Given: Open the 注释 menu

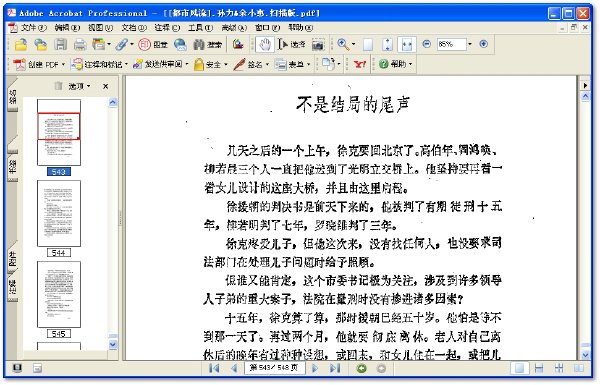Looking at the screenshot, I should [167, 28].
